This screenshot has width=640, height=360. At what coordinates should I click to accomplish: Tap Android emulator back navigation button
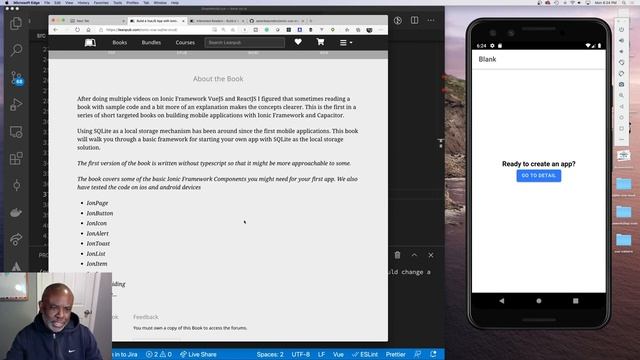tap(502, 301)
